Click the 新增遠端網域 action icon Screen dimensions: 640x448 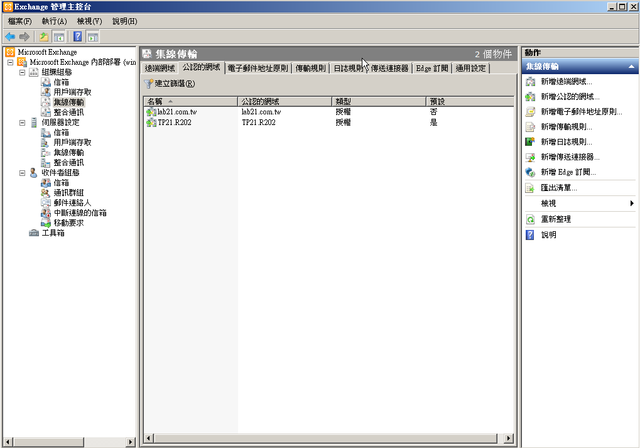530,82
